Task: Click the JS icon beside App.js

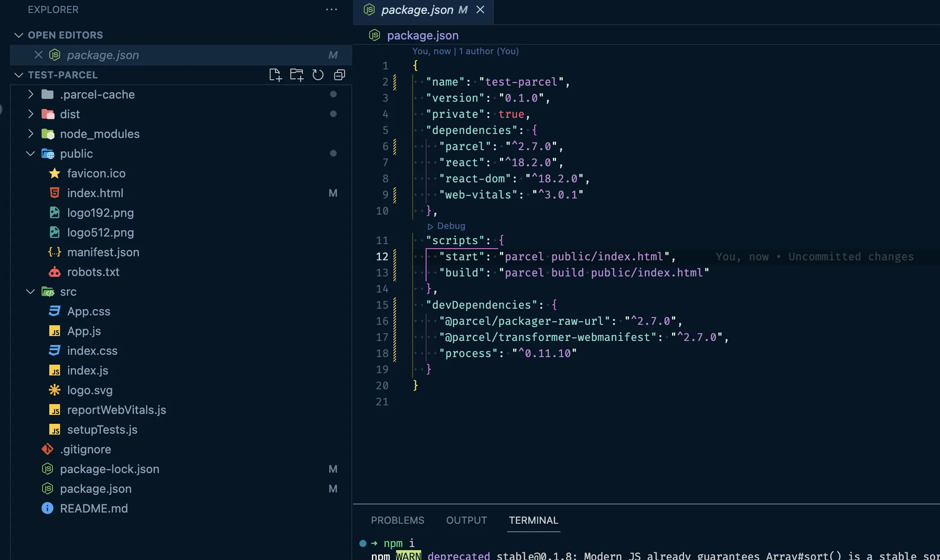Action: coord(55,331)
